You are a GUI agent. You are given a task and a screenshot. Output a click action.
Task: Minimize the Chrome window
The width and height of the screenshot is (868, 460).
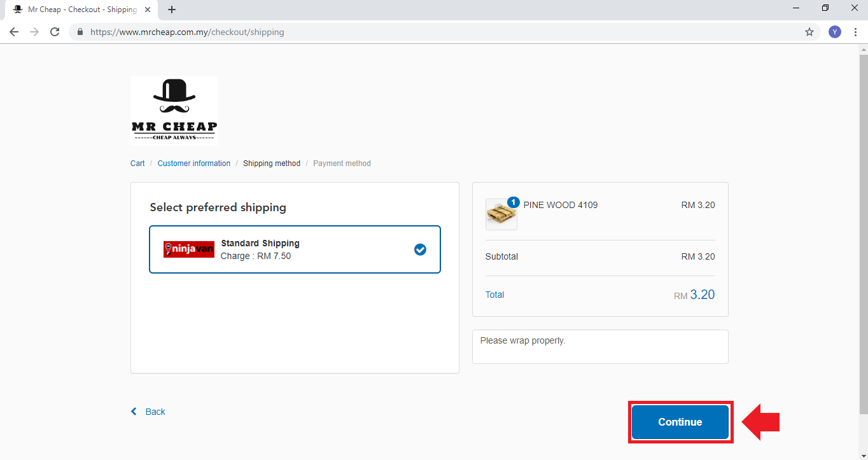(796, 8)
